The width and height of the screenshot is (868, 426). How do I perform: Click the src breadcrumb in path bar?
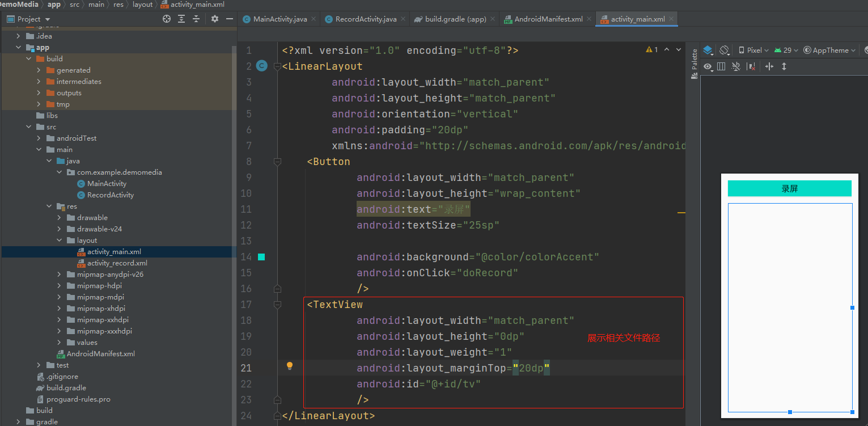[x=74, y=5]
